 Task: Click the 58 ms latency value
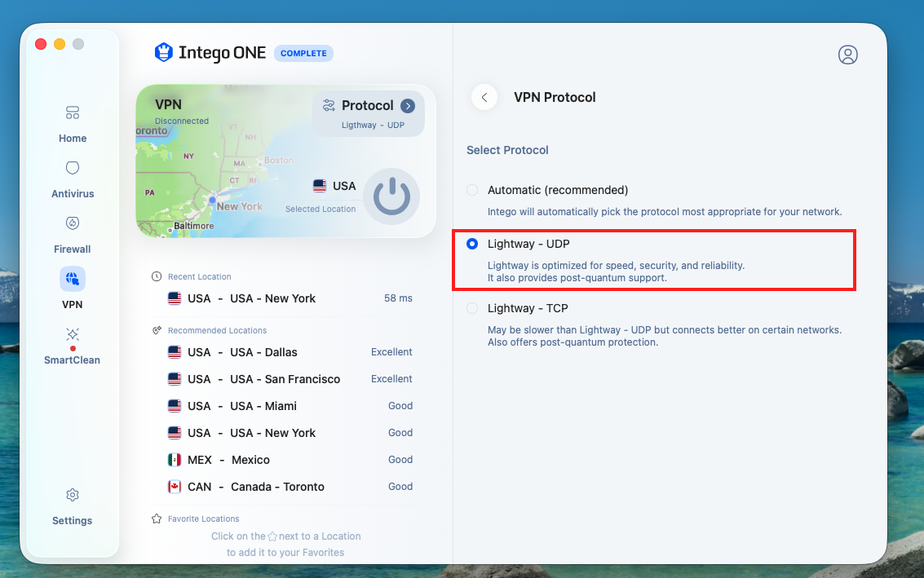(x=398, y=298)
